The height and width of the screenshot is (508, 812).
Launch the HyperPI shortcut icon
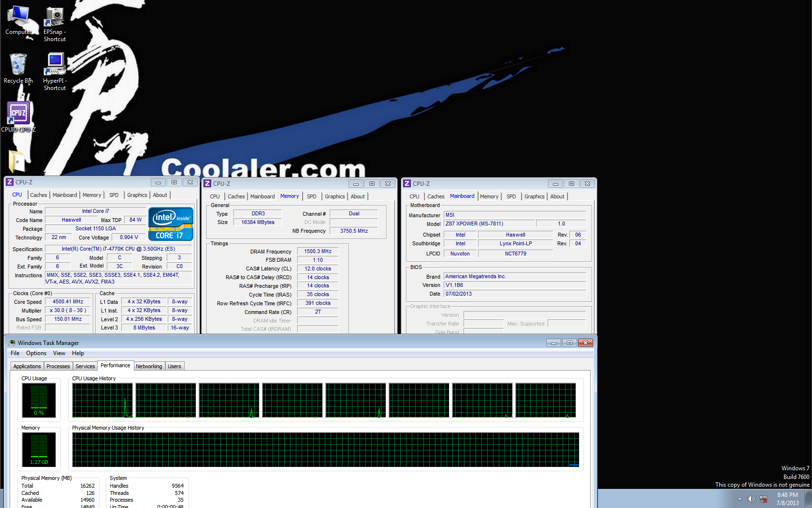click(x=55, y=72)
